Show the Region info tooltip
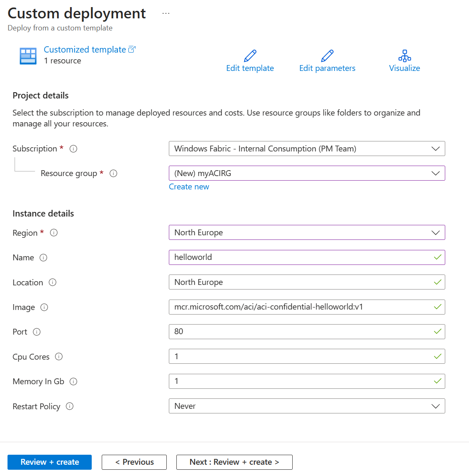469x476 pixels. tap(53, 233)
